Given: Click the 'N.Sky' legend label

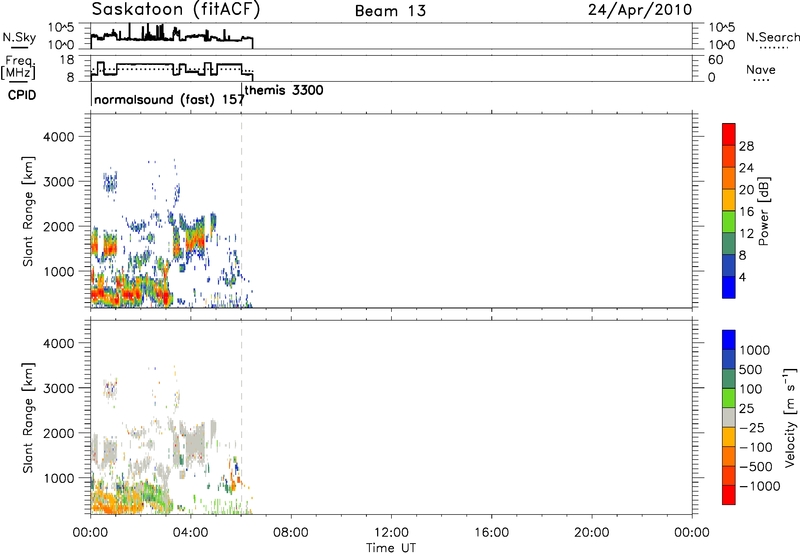Looking at the screenshot, I should tap(19, 37).
